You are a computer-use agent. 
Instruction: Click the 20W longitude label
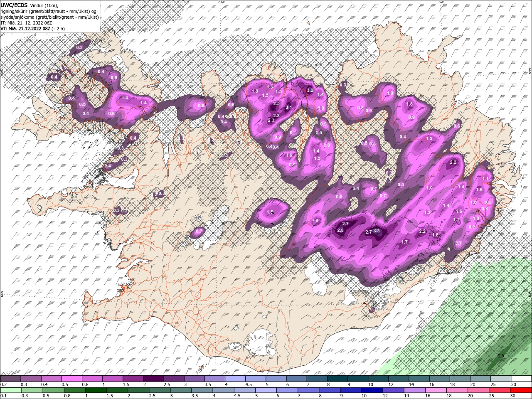221,2
